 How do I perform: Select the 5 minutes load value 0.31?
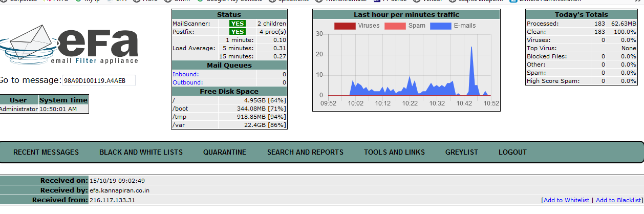280,48
